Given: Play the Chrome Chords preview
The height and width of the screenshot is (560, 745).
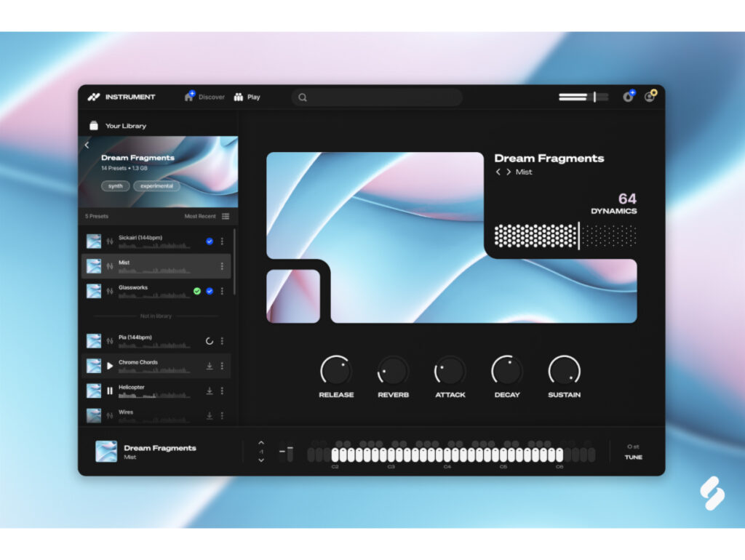Looking at the screenshot, I should pos(110,366).
